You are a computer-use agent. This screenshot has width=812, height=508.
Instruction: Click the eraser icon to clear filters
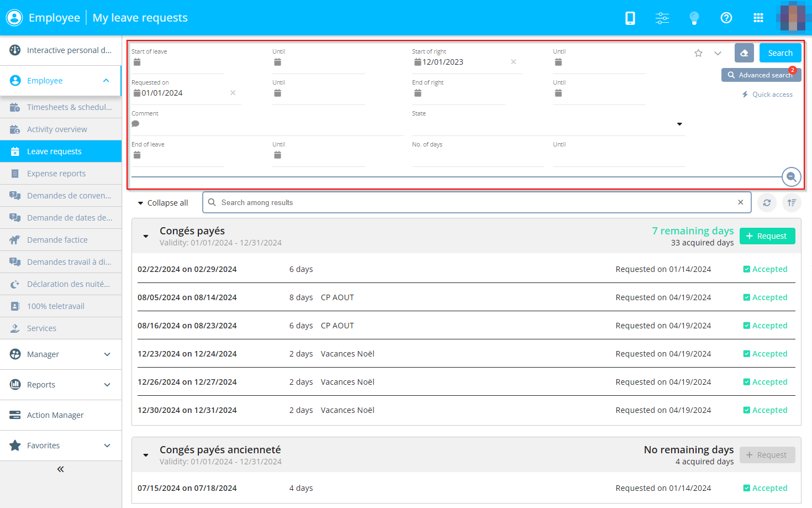coord(744,53)
